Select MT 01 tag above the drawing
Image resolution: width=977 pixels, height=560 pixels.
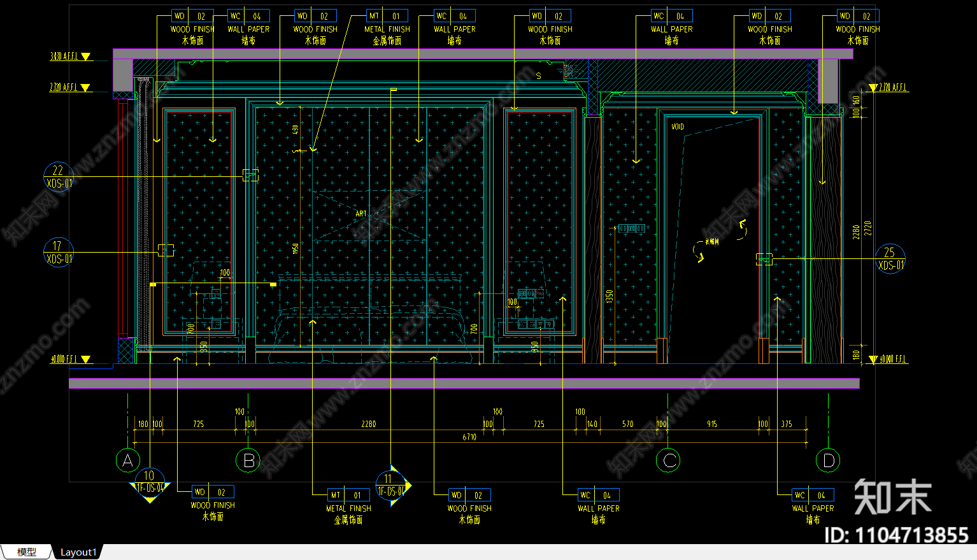tap(387, 16)
